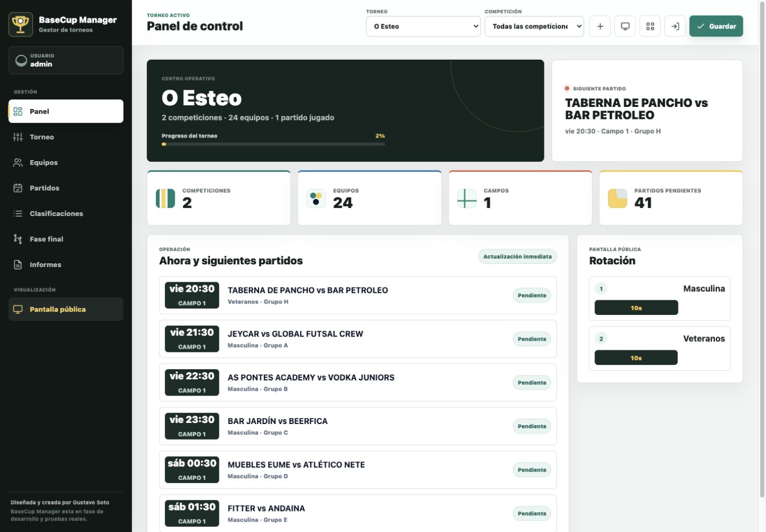This screenshot has width=766, height=532.
Task: Click the grid icon button in the top toolbar
Action: [650, 26]
